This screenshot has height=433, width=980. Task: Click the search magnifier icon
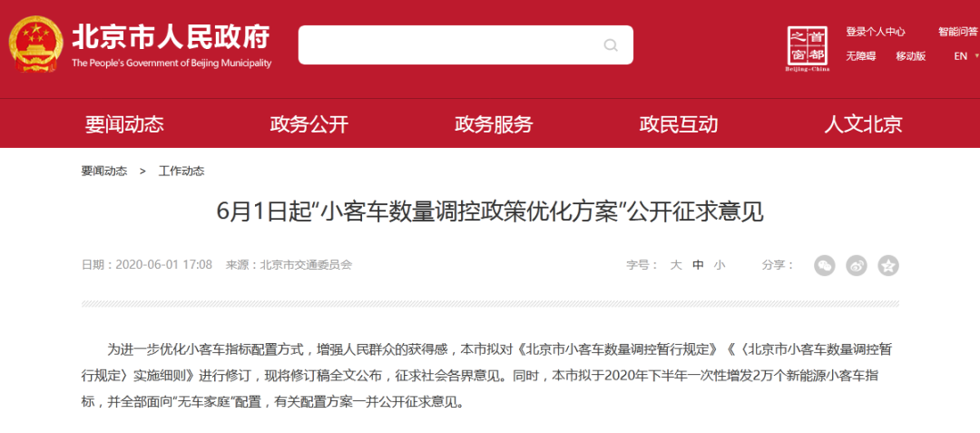click(x=611, y=45)
